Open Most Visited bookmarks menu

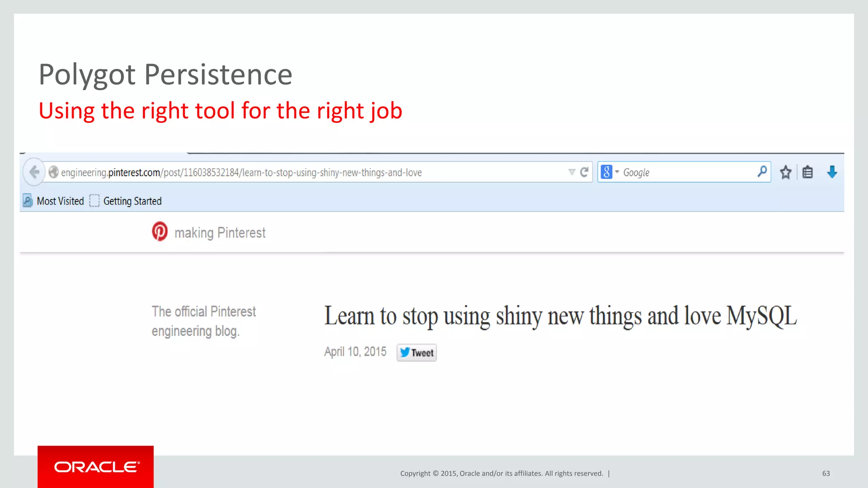(x=60, y=201)
